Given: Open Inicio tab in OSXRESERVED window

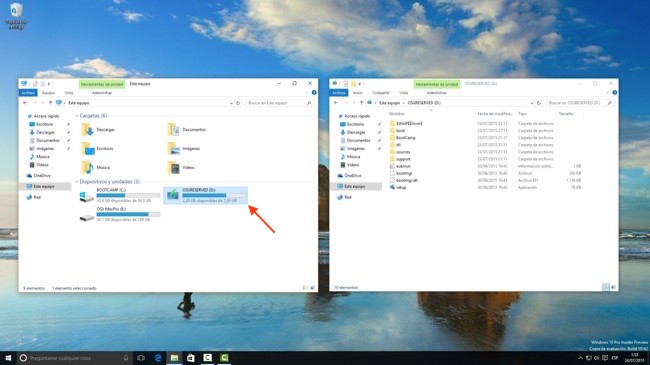Looking at the screenshot, I should [x=357, y=92].
